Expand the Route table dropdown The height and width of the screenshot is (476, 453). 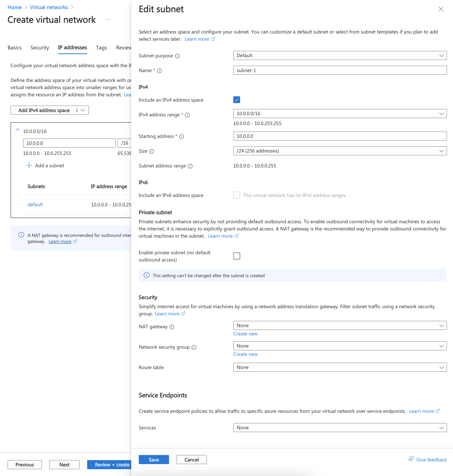(x=441, y=367)
